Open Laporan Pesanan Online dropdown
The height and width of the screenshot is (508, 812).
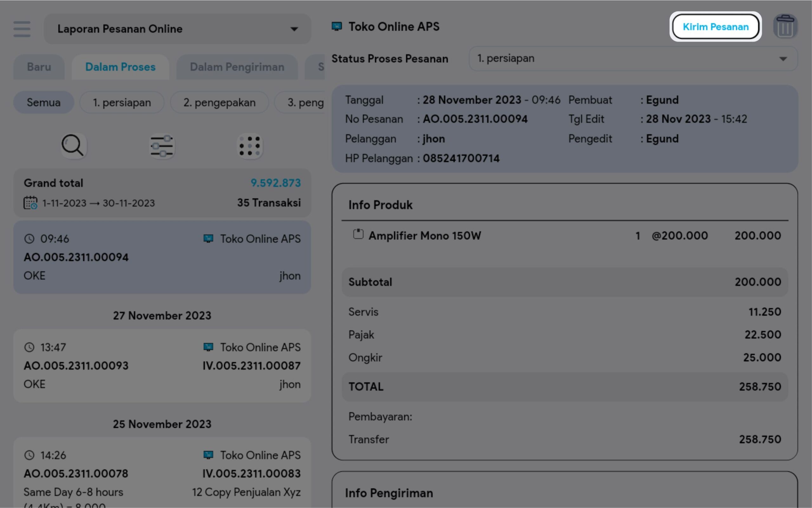click(168, 29)
